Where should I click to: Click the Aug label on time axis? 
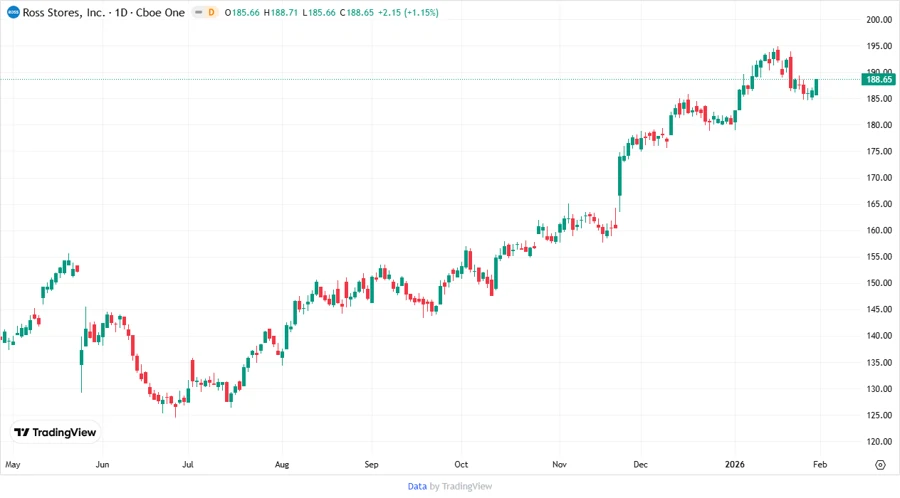click(x=282, y=465)
